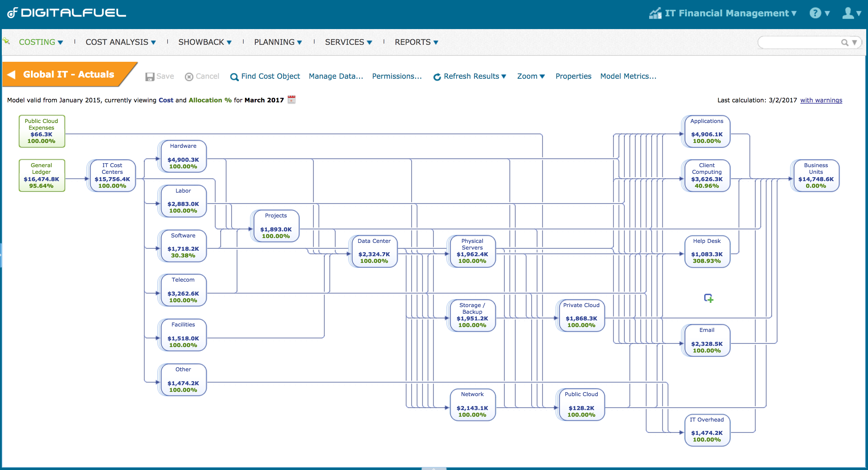
Task: Click the pin icon left of COSTING
Action: 6,41
